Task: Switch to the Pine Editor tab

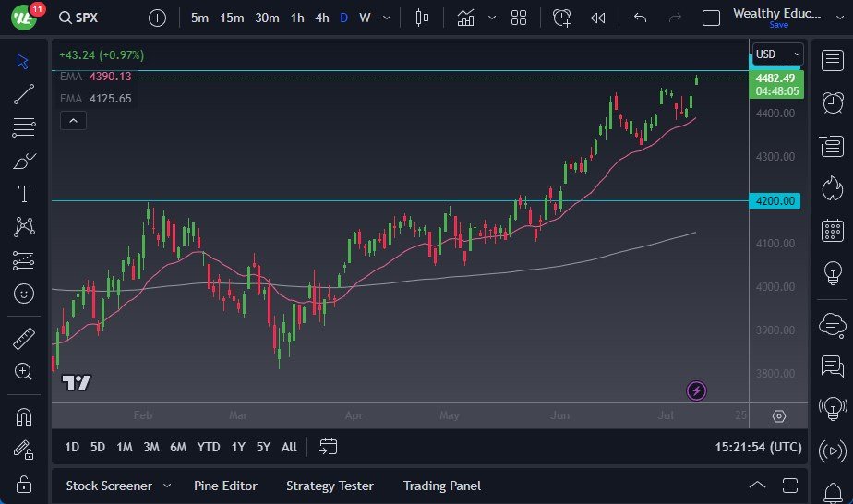Action: [225, 486]
